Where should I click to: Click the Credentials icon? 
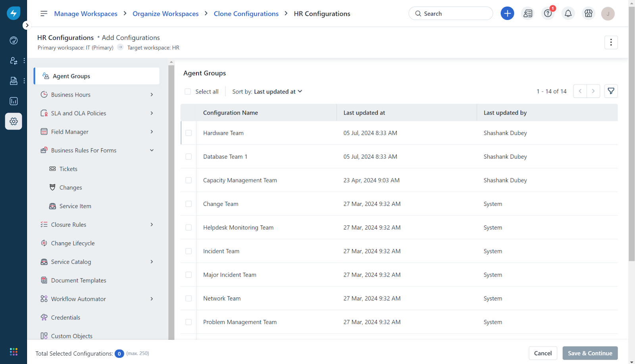click(44, 317)
